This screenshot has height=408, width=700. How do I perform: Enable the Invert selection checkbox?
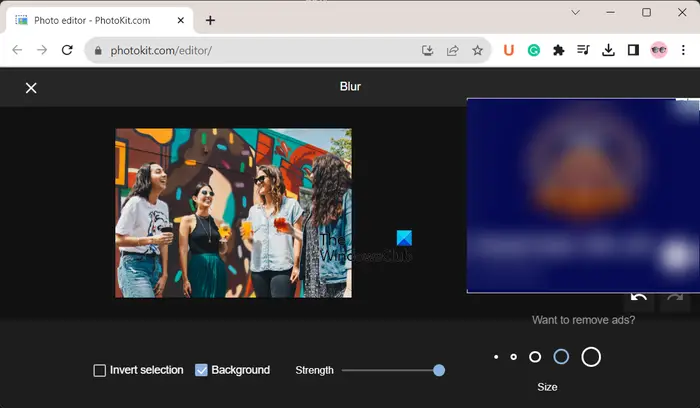[100, 371]
